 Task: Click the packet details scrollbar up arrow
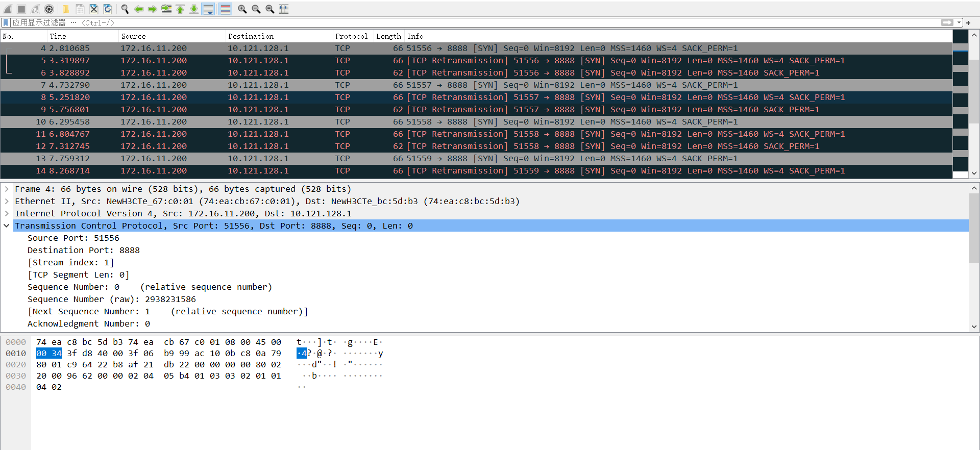[x=974, y=188]
